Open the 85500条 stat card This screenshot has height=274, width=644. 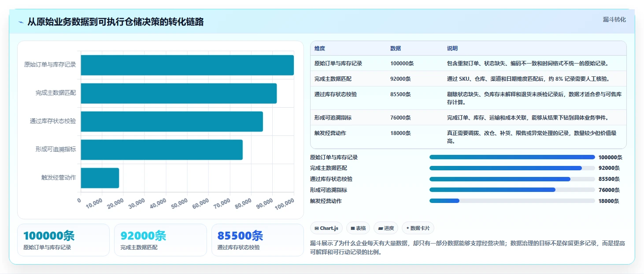point(258,240)
